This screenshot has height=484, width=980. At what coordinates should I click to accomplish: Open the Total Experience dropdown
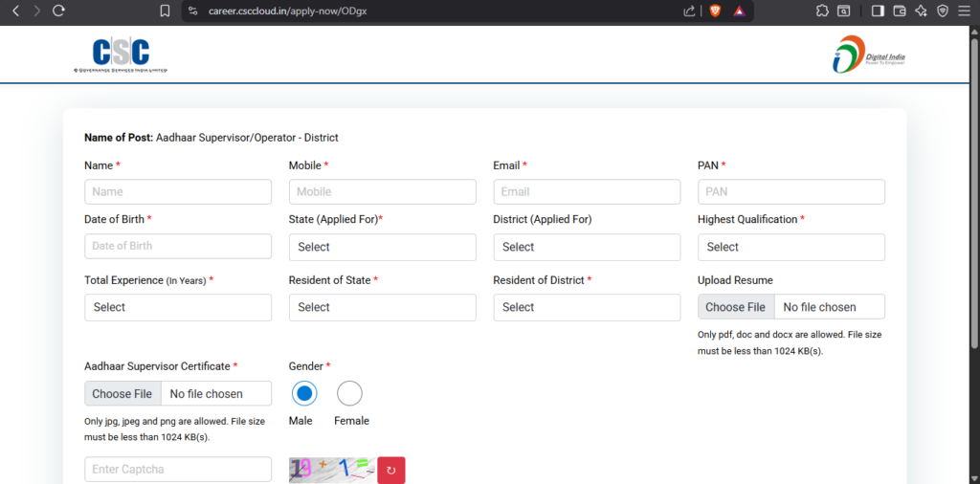click(177, 307)
